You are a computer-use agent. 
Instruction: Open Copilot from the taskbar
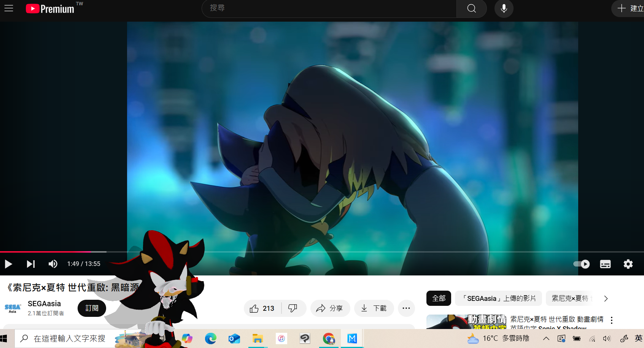point(187,339)
